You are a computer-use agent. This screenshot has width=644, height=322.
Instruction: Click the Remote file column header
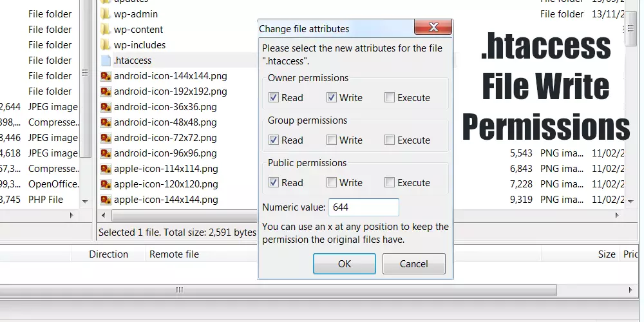(174, 254)
